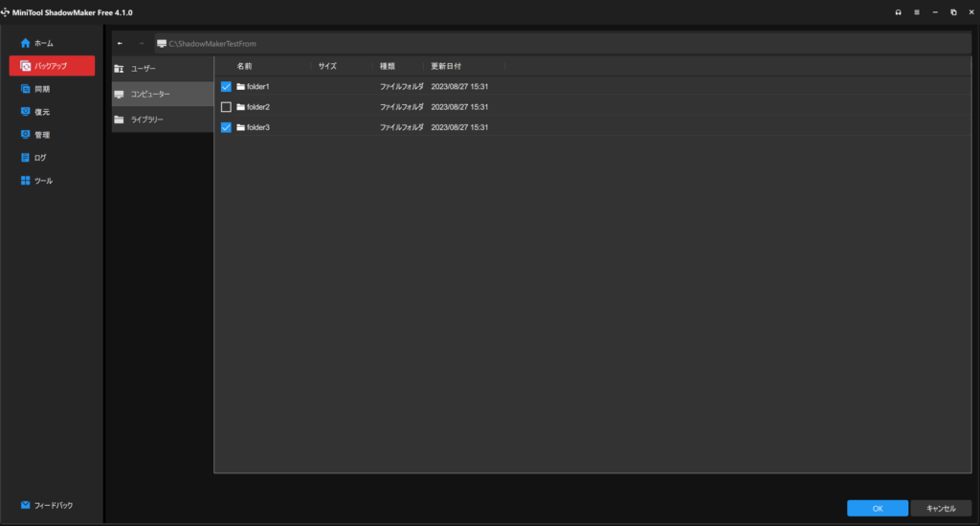Click the headset support icon in title bar

(x=898, y=12)
